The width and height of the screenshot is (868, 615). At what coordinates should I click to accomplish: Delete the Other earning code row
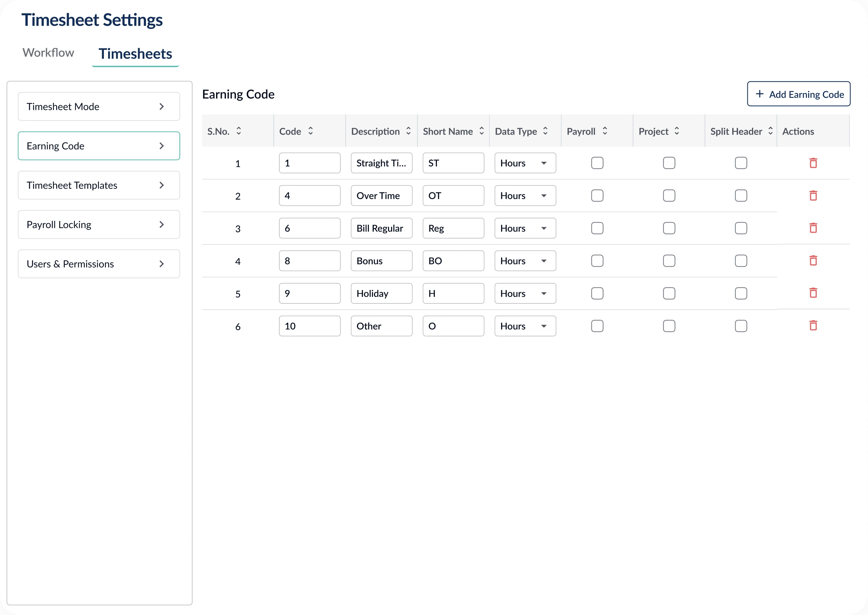tap(813, 326)
